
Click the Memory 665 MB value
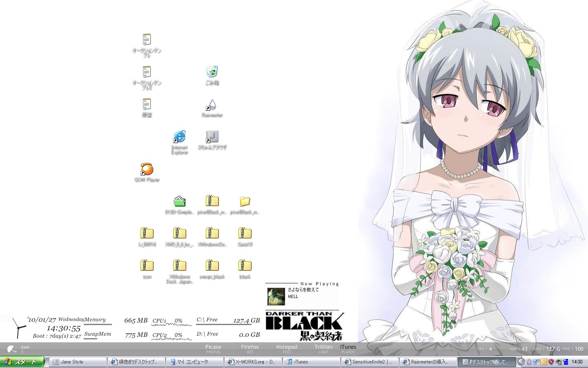pos(136,321)
